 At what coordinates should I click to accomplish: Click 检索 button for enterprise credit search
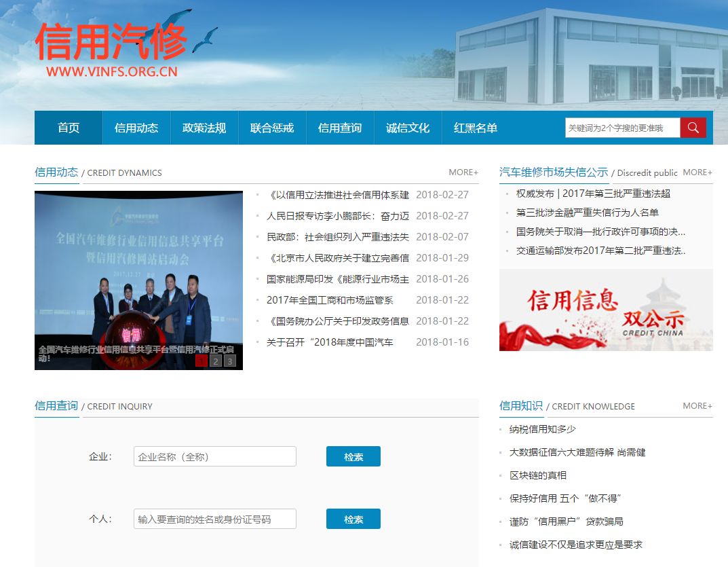pos(353,456)
